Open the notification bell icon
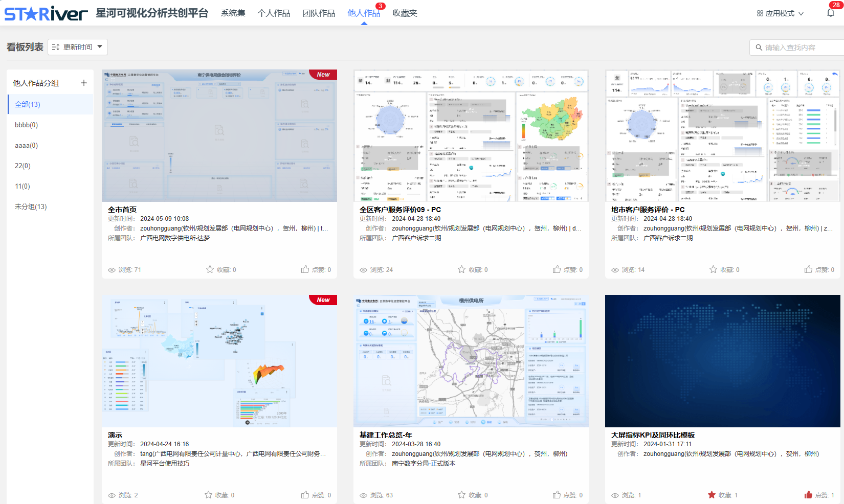Viewport: 844px width, 504px height. (x=831, y=13)
